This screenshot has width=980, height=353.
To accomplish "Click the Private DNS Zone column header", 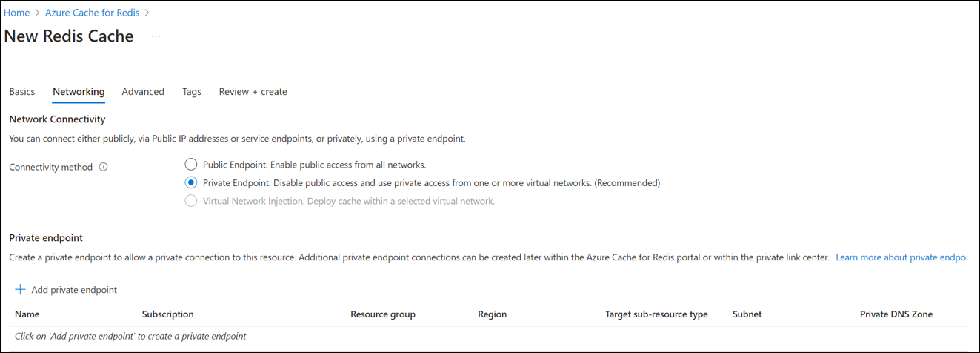I will click(896, 314).
